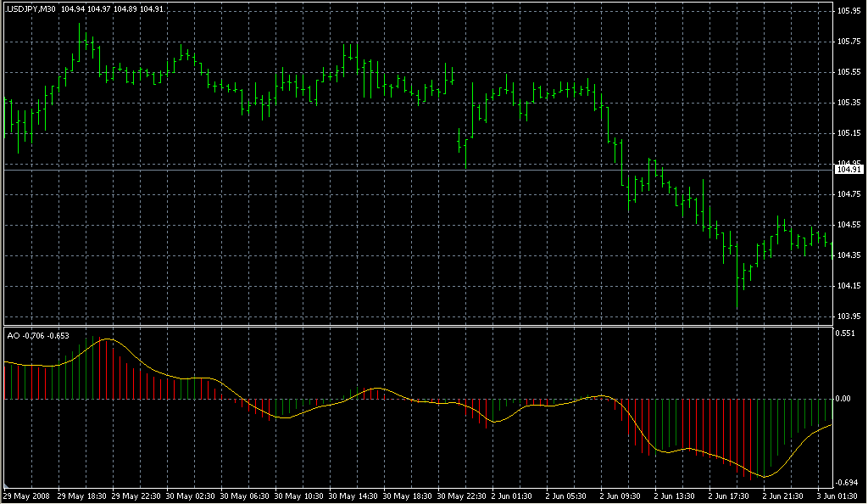
Task: Click the 105.15 price scale value
Action: [x=848, y=133]
